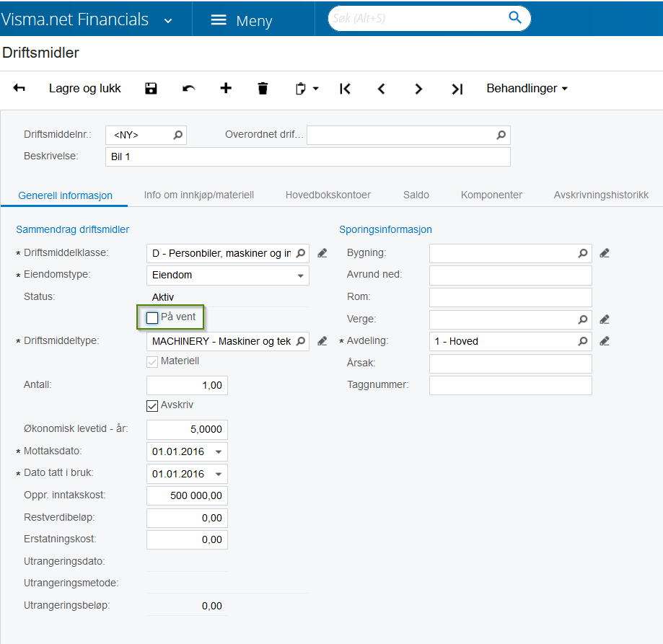Screen dimensions: 663x644
Task: Click the trash delete icon
Action: 263,88
